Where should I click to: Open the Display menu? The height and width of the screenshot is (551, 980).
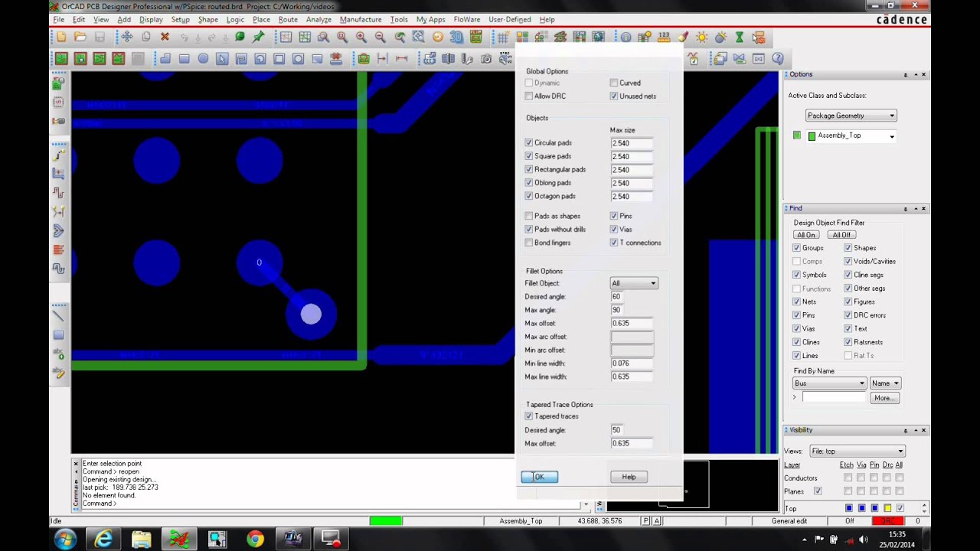151,19
